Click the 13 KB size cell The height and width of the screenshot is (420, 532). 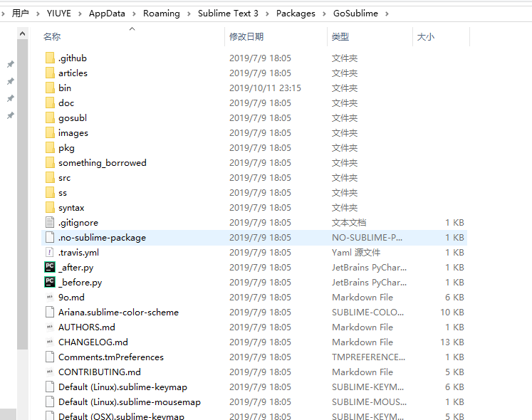[452, 342]
